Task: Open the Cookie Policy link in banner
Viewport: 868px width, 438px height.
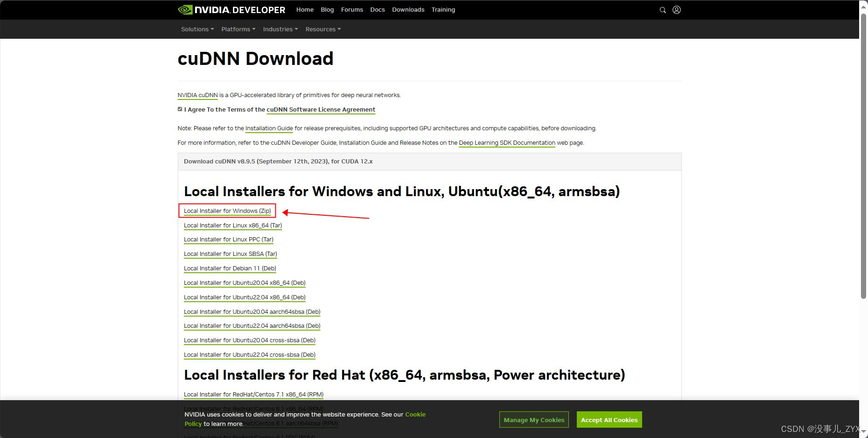Action: (415, 415)
